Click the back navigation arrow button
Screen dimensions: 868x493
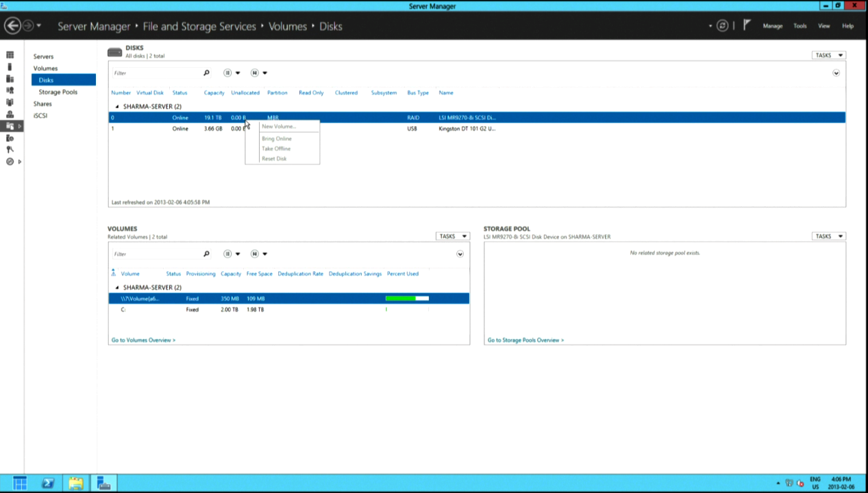pos(12,26)
